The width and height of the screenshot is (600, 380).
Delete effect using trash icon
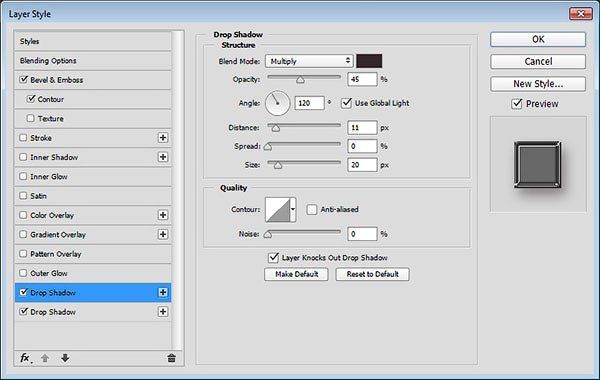tap(171, 358)
